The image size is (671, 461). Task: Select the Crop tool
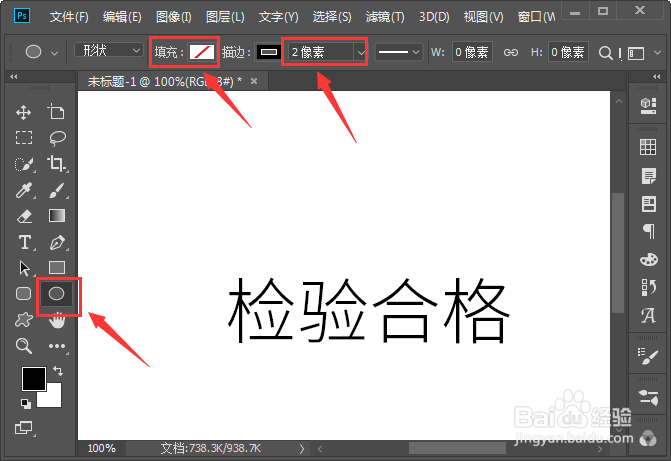pos(56,164)
